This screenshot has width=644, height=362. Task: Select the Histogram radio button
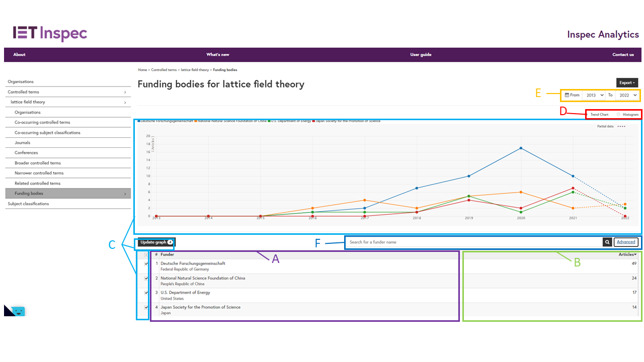coord(618,115)
